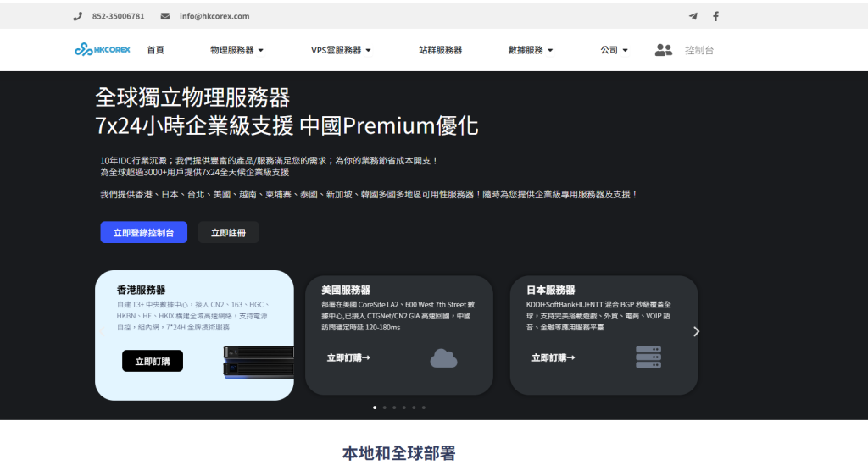This screenshot has width=868, height=465.
Task: Click info@hkcorex.com email link
Action: click(x=214, y=17)
